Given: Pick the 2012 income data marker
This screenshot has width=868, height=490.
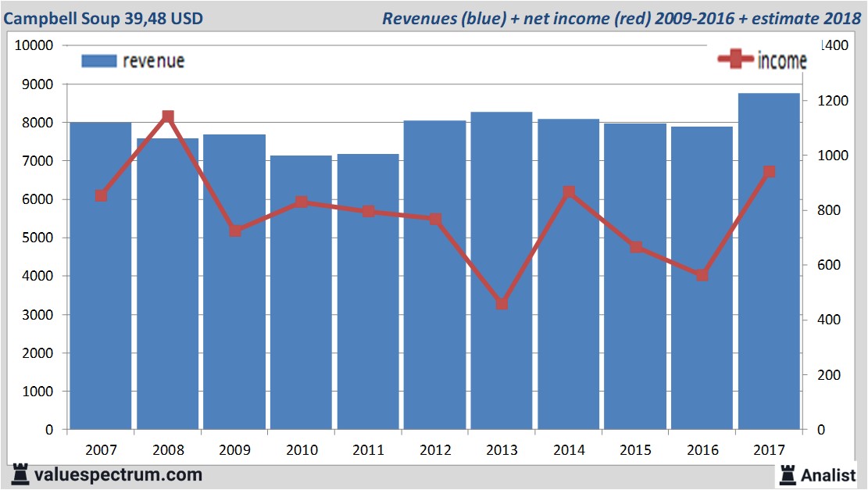Looking at the screenshot, I should click(x=435, y=220).
